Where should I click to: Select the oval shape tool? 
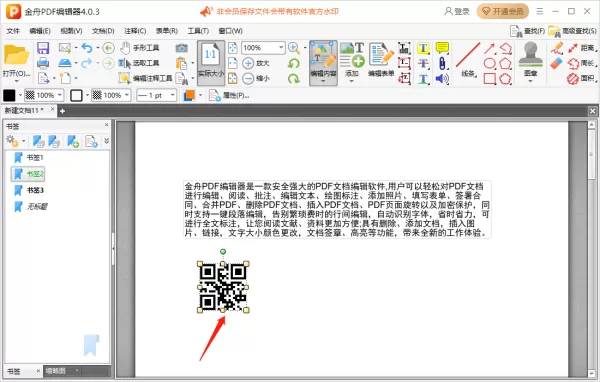coord(489,64)
